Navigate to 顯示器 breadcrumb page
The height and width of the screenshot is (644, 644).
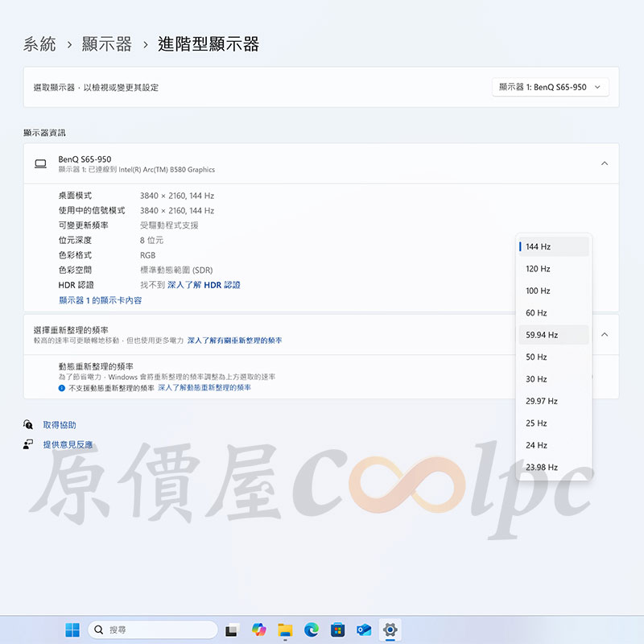107,44
